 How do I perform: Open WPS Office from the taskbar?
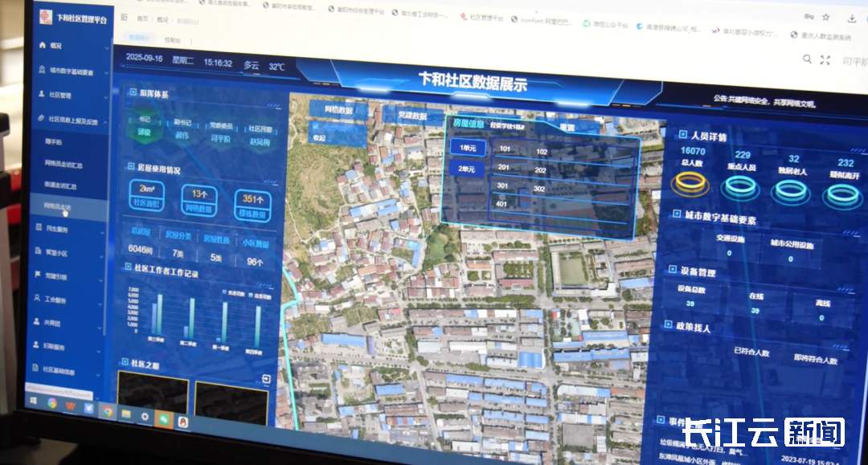click(x=71, y=404)
